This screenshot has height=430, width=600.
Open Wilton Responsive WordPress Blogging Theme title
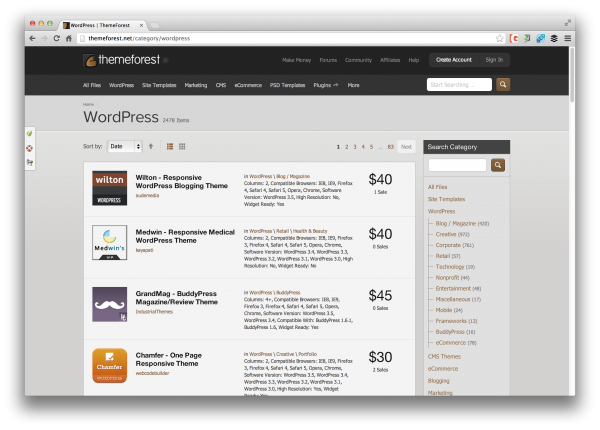pos(182,182)
